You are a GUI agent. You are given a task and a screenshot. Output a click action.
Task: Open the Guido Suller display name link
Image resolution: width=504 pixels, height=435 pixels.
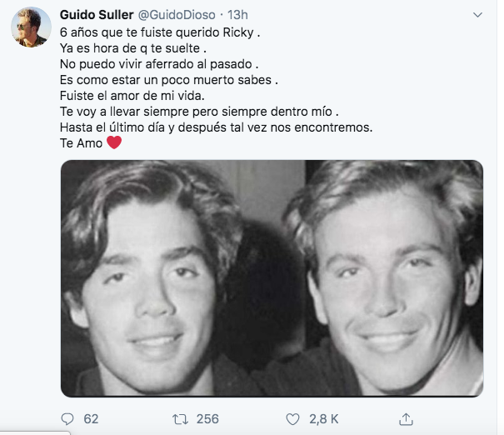(x=97, y=15)
